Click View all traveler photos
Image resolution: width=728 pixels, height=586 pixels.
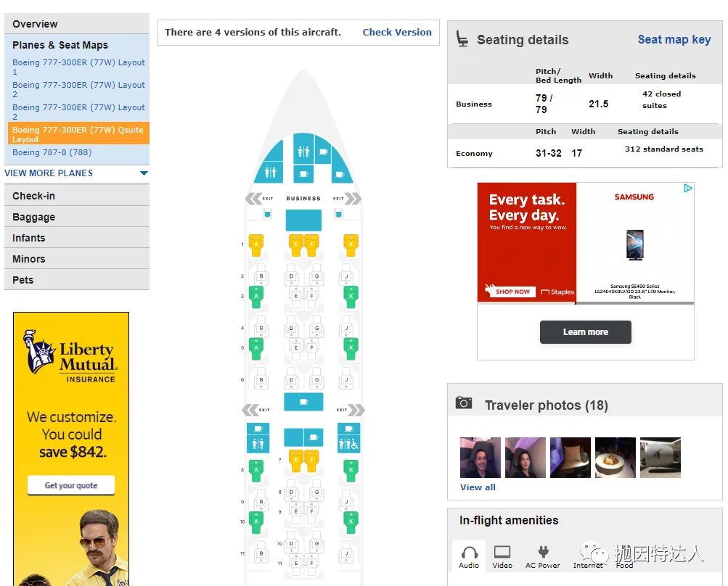(x=478, y=487)
